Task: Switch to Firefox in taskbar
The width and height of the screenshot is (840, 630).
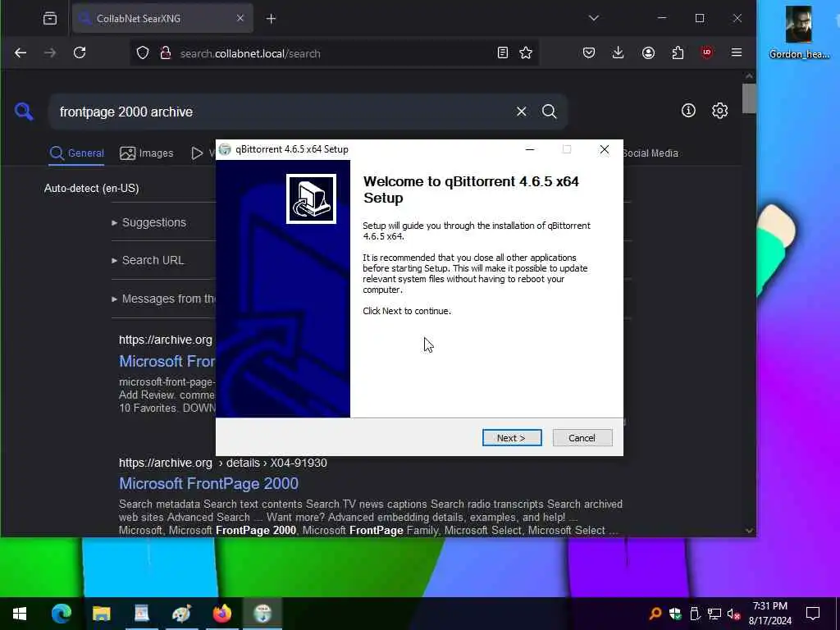Action: (x=221, y=614)
